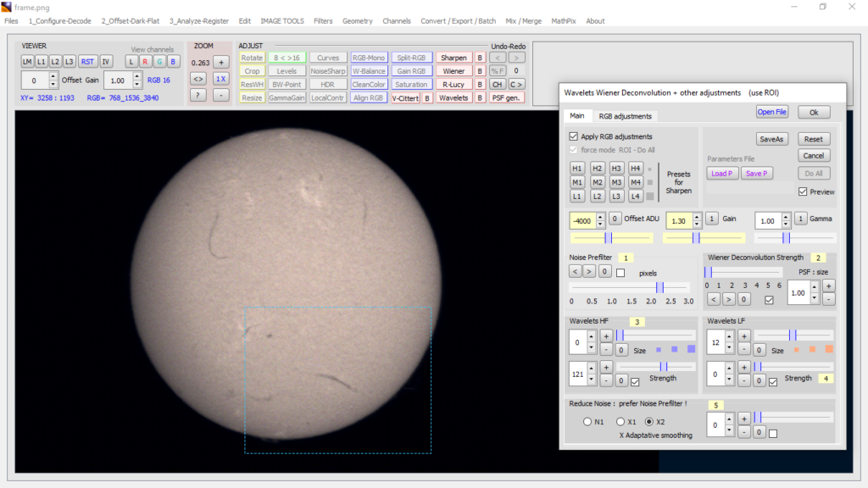Open the MathPix menu
Image resolution: width=868 pixels, height=488 pixels.
[564, 21]
